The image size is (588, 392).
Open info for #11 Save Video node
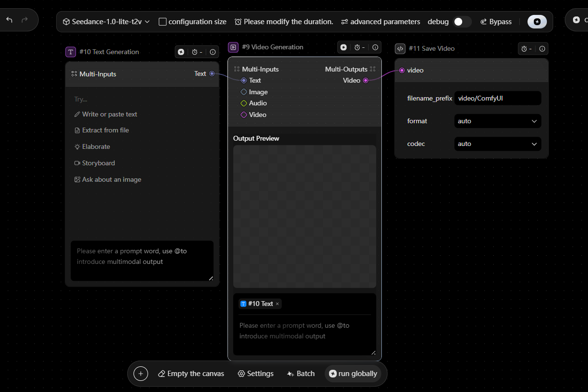[542, 49]
